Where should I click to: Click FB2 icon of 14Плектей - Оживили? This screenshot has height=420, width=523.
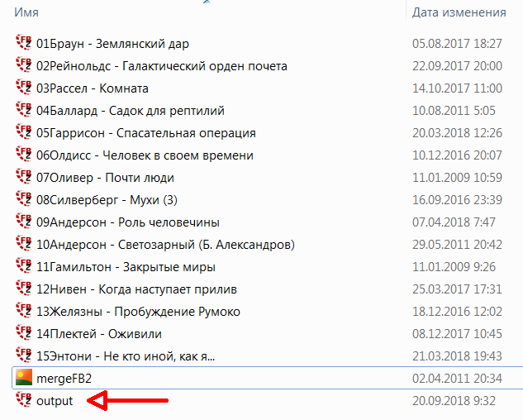(24, 333)
